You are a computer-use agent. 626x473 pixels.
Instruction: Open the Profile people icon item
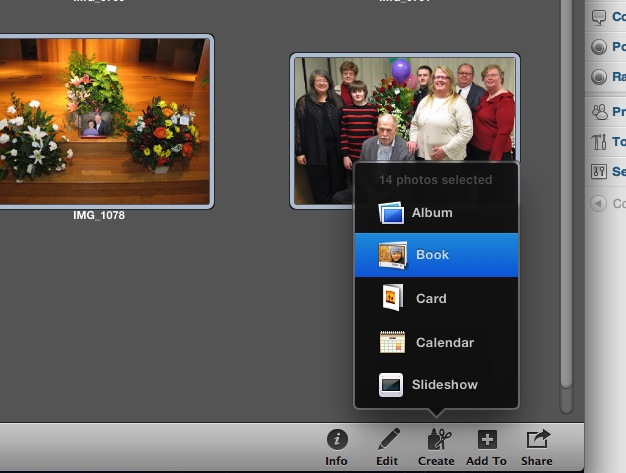pyautogui.click(x=605, y=111)
